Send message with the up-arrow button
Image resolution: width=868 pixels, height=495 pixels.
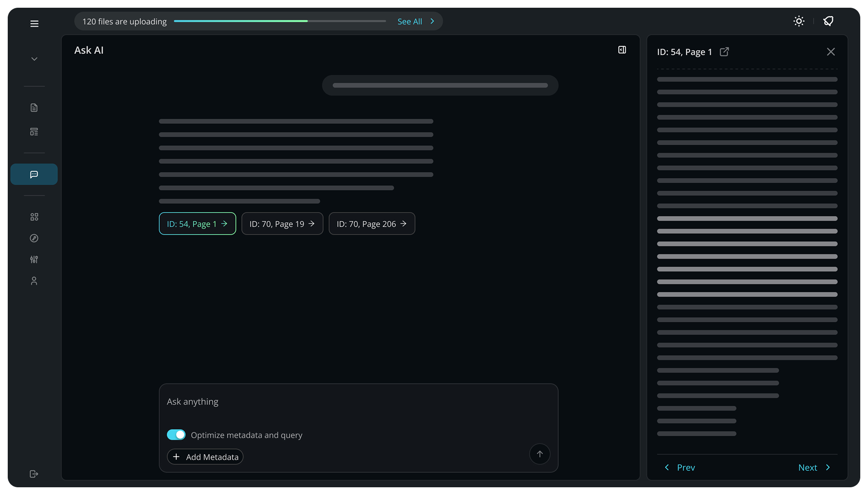[x=540, y=454]
